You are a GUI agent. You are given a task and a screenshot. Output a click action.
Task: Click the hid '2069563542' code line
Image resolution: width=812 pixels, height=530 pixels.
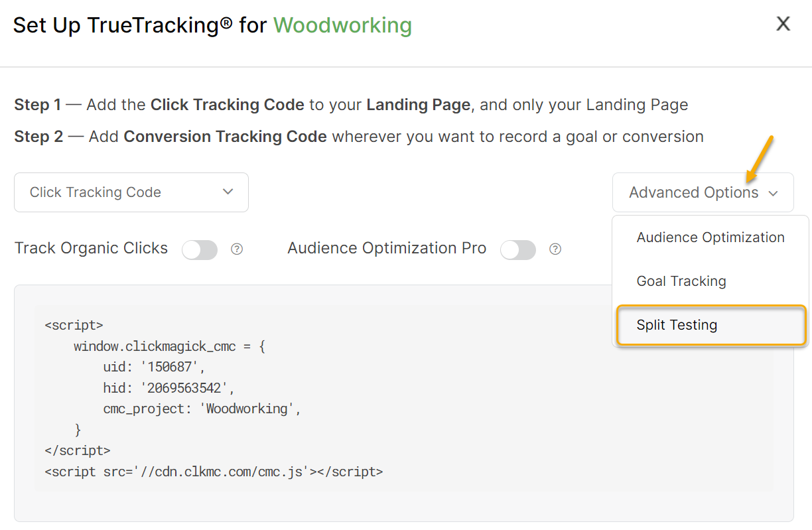click(169, 388)
